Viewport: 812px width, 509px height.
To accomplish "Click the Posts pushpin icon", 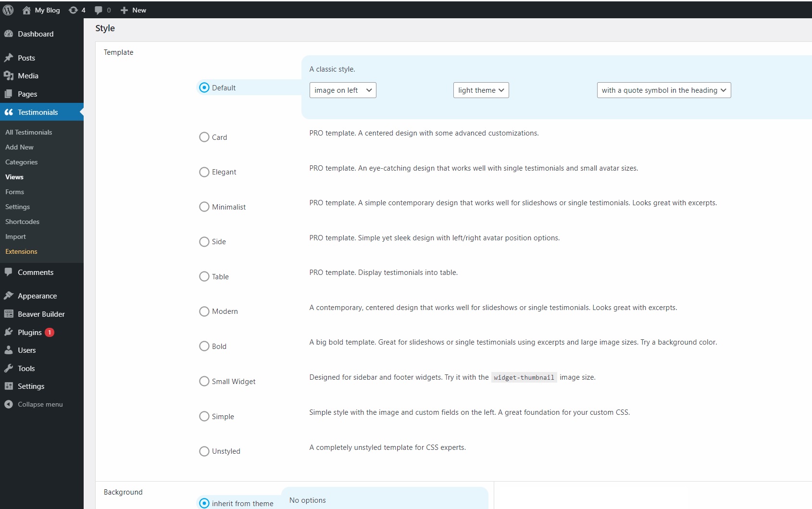I will coord(9,58).
